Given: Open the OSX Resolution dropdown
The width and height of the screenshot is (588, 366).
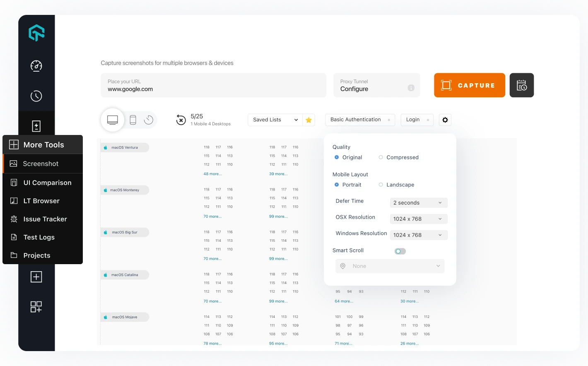Looking at the screenshot, I should tap(418, 219).
